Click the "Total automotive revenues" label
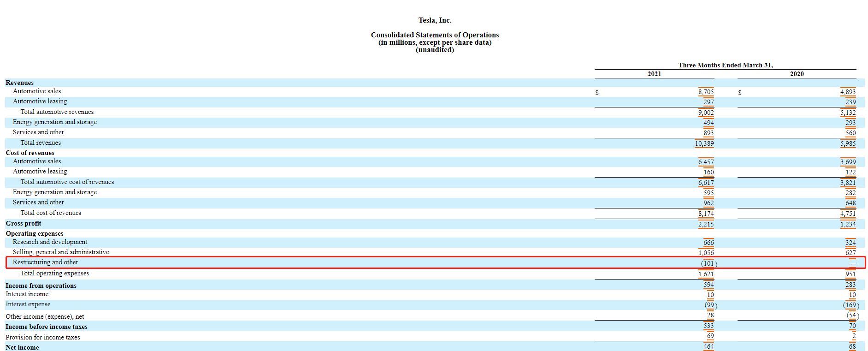The height and width of the screenshot is (351, 868). [57, 112]
